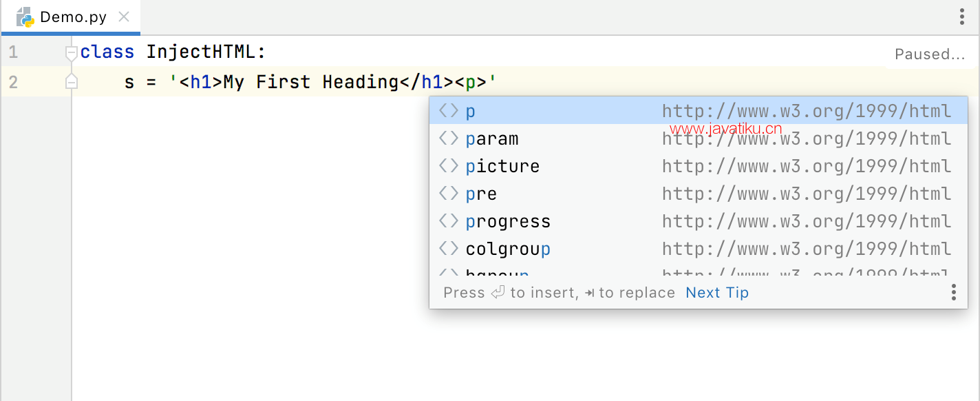Click the Paused... analysis indicator
The image size is (980, 401).
click(x=930, y=54)
